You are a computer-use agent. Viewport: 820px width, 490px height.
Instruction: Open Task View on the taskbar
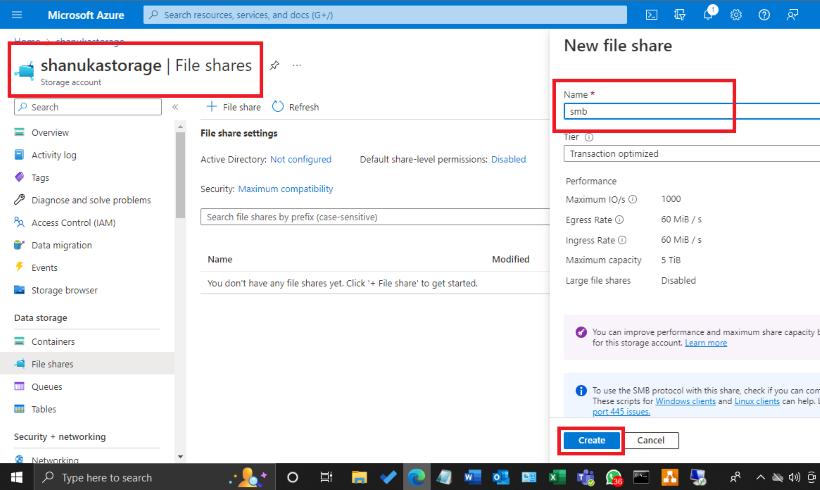pyautogui.click(x=326, y=477)
